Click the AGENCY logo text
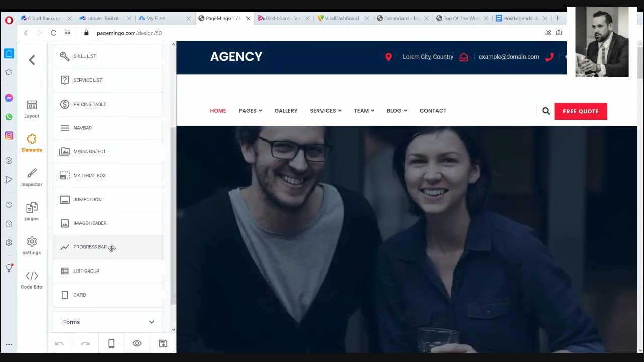The image size is (644, 362). (236, 56)
